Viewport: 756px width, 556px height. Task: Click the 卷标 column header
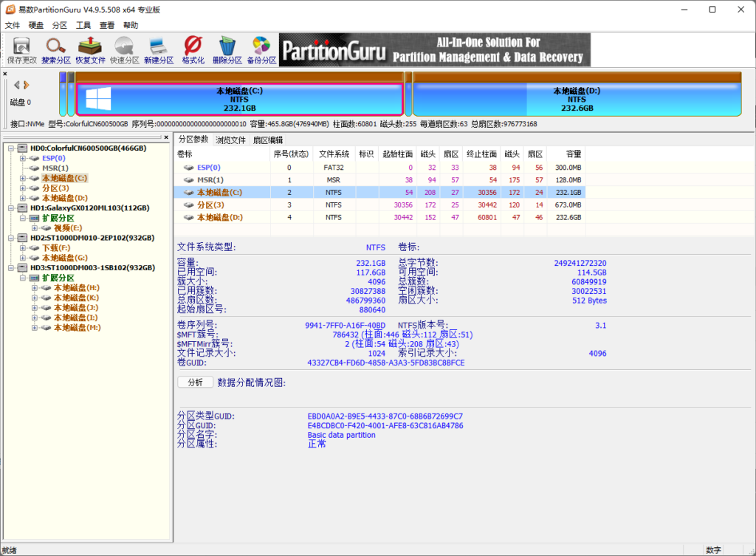coord(221,154)
